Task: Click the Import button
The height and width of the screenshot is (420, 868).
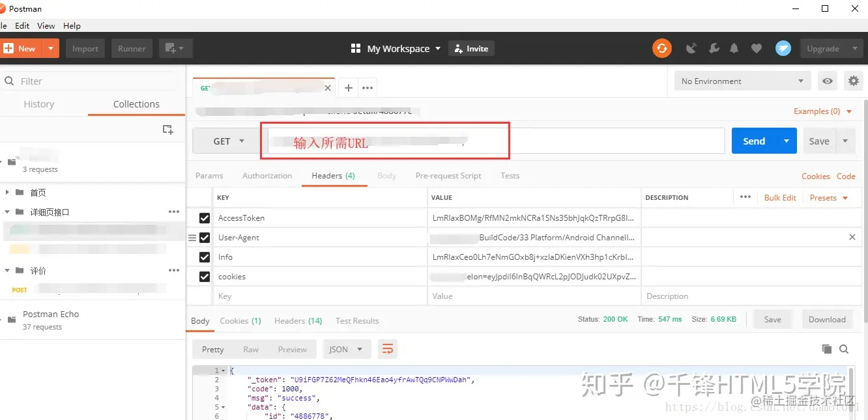Action: [85, 49]
